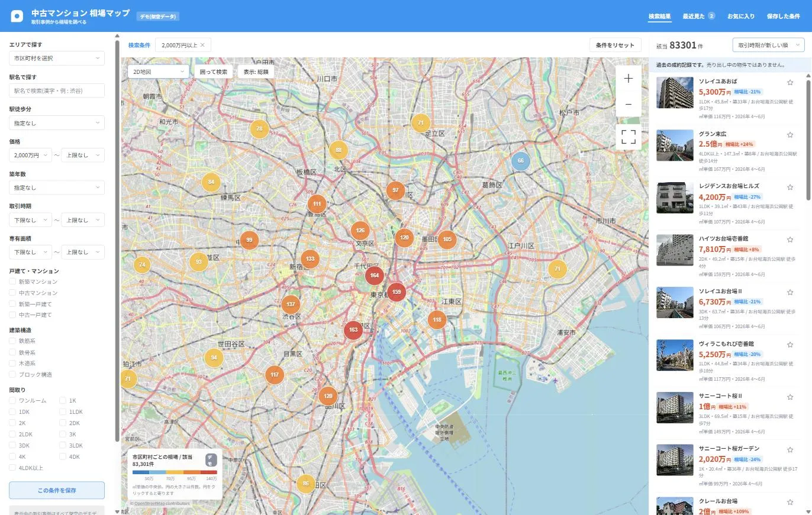812x515 pixels.
Task: Select the 木造系 checkbox
Action: 12,364
